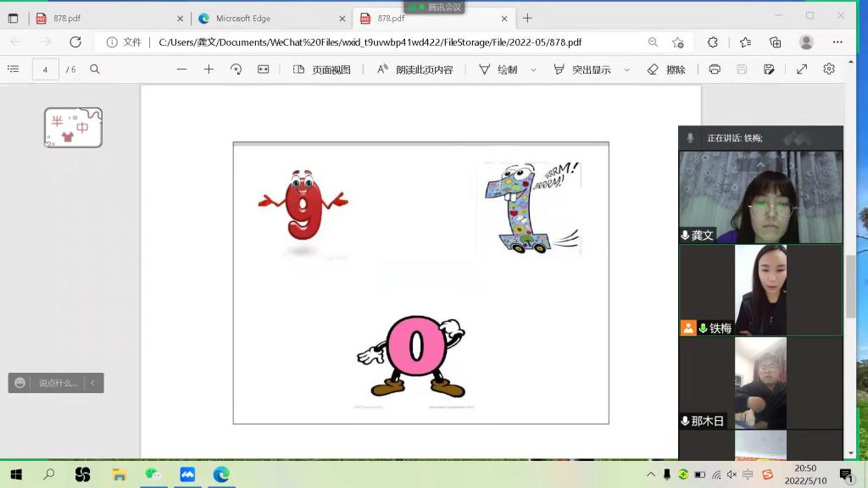Rotate the PDF page
The width and height of the screenshot is (868, 488).
coord(236,69)
